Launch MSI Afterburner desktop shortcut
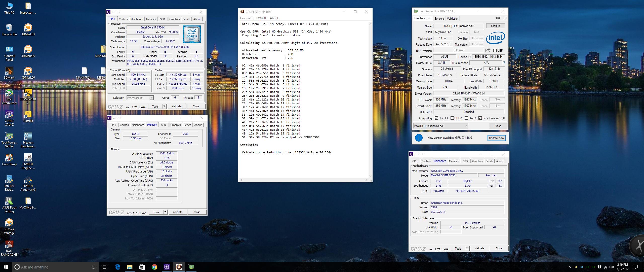 point(9,97)
